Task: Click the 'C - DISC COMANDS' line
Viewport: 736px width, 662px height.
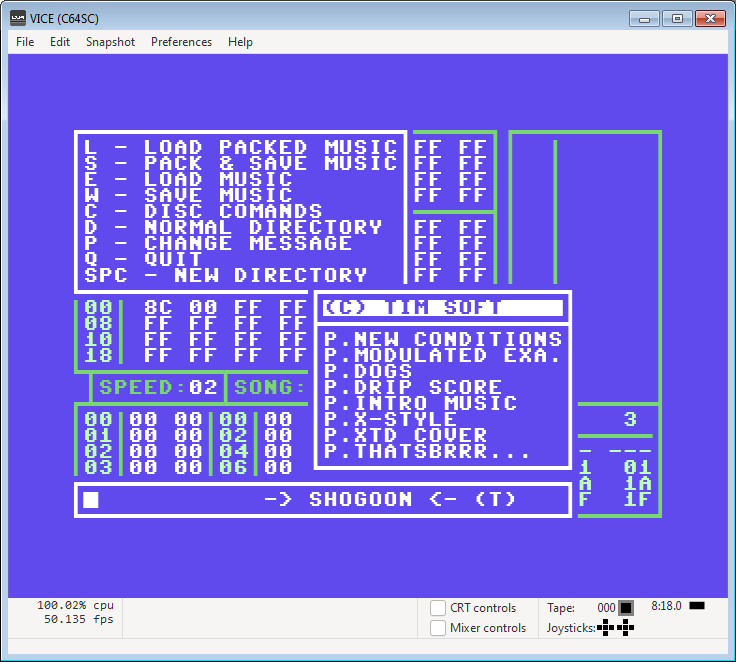Action: click(x=203, y=211)
